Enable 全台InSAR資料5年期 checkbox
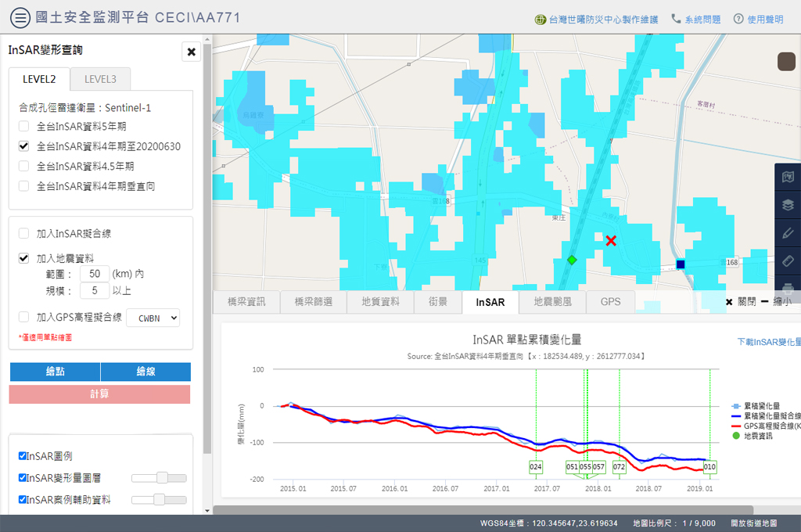801x532 pixels. click(24, 126)
